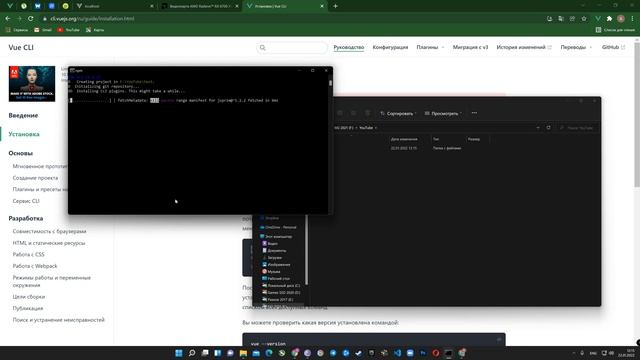Open HTML и статические ресурсы link

[x=49, y=243]
